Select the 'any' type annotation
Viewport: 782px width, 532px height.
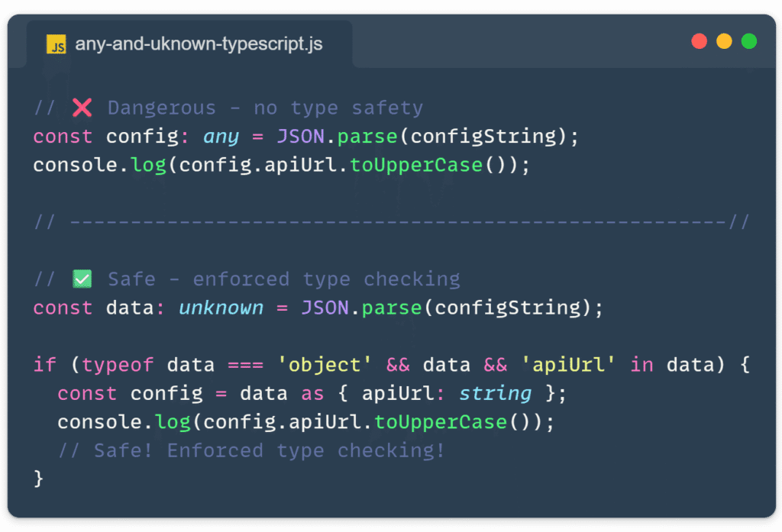tap(221, 136)
